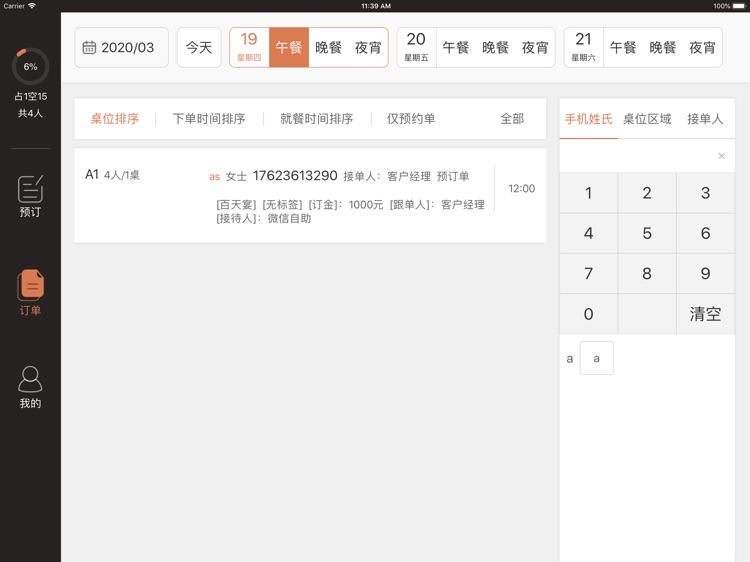Tap keypad digit 2
The height and width of the screenshot is (562, 750).
647,193
